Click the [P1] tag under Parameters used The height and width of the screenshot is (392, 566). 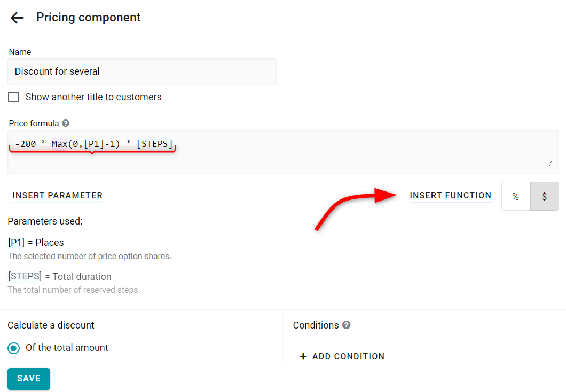[x=16, y=242]
